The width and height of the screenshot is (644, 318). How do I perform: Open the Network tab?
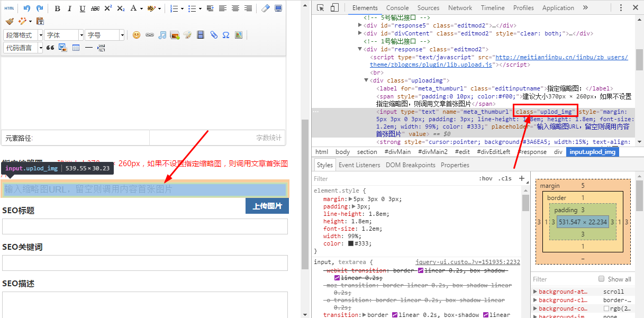pyautogui.click(x=460, y=8)
